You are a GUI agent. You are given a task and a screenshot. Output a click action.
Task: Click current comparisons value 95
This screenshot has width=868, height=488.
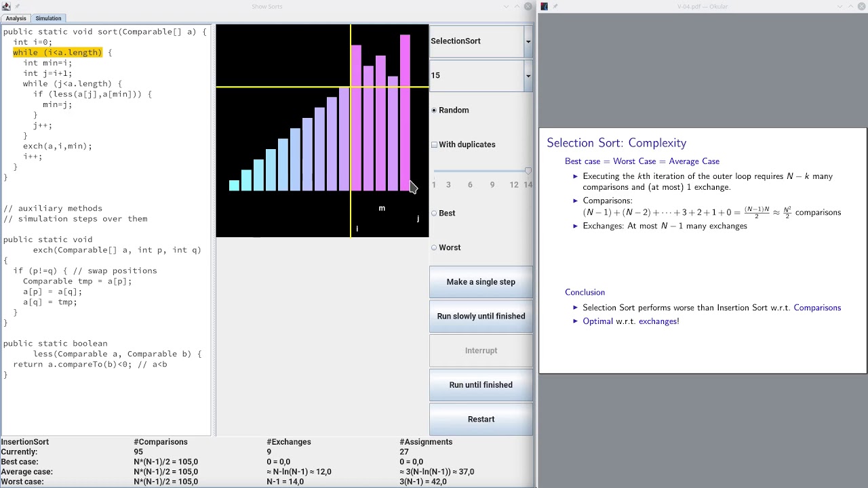(x=138, y=452)
